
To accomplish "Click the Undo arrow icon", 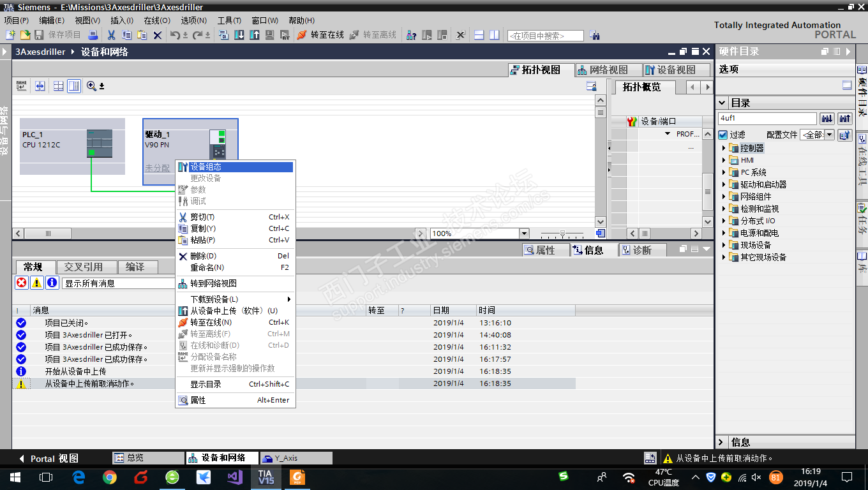I will click(x=176, y=35).
